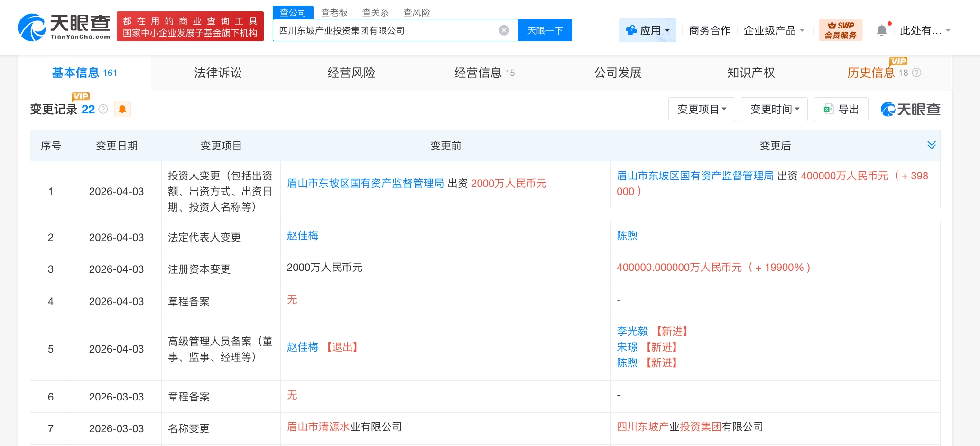
Task: Select the 查老板 search mode tab
Action: click(x=334, y=12)
